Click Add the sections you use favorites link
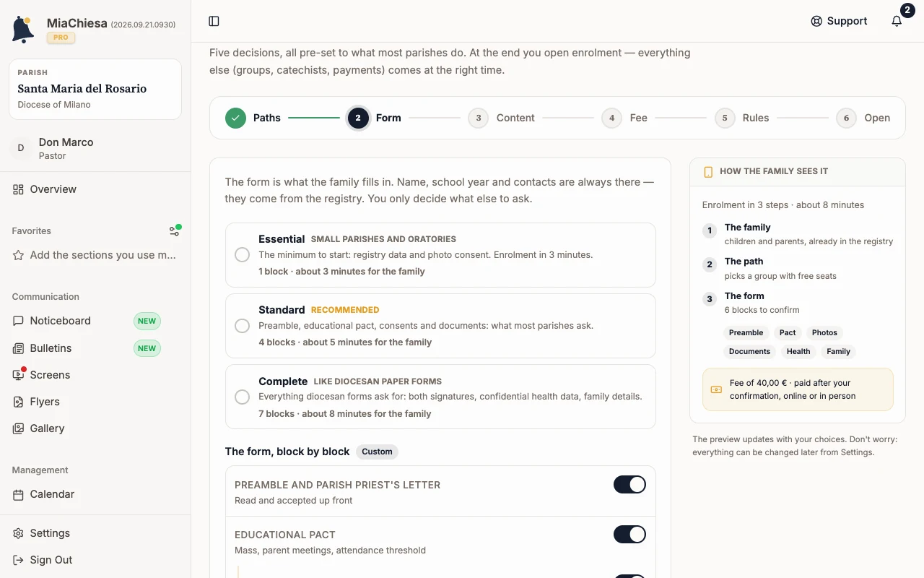Viewport: 924px width, 578px height. pos(103,255)
